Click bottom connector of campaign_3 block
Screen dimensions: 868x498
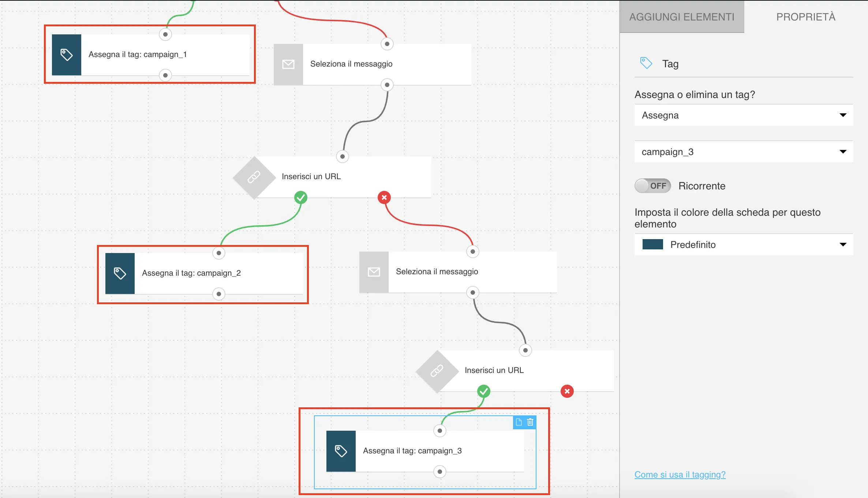pyautogui.click(x=440, y=472)
